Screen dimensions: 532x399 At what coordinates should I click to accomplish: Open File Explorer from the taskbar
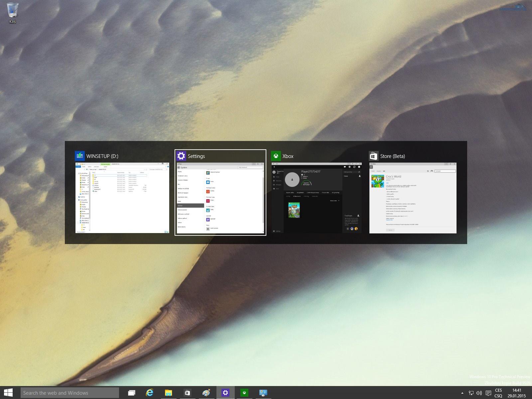(169, 393)
